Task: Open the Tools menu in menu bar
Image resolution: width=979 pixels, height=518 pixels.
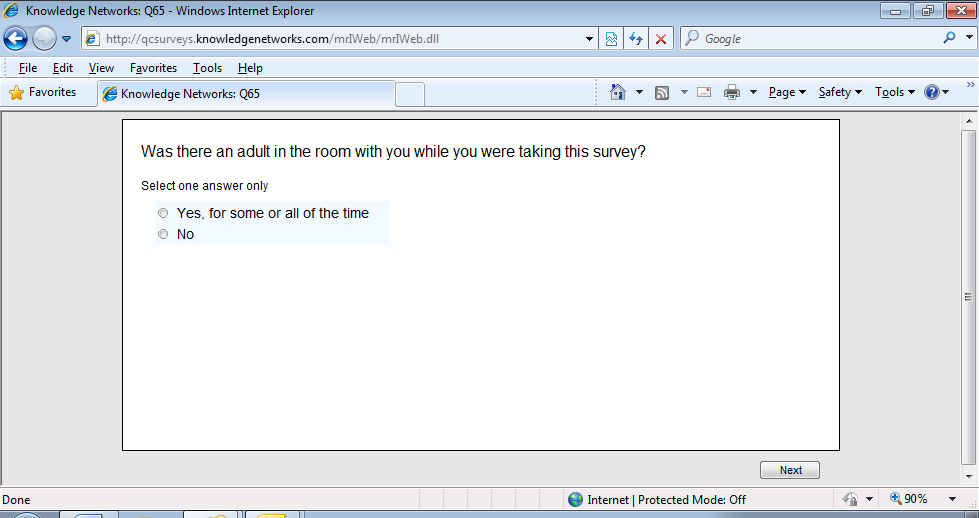Action: pyautogui.click(x=207, y=68)
